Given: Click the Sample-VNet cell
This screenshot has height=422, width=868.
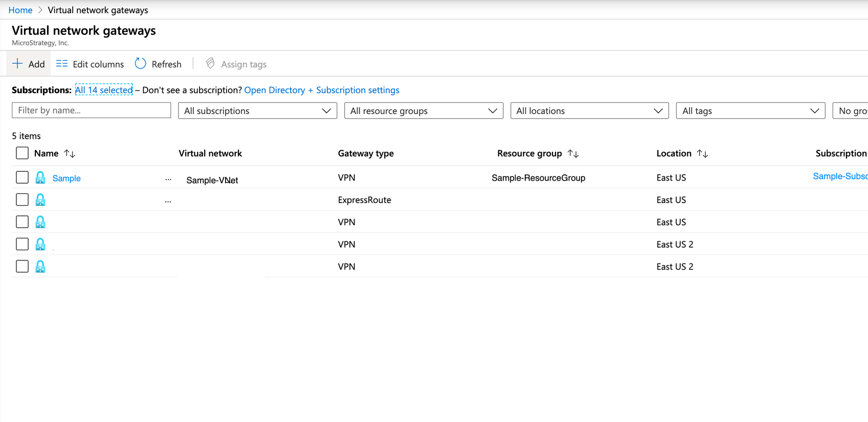Looking at the screenshot, I should [x=212, y=180].
